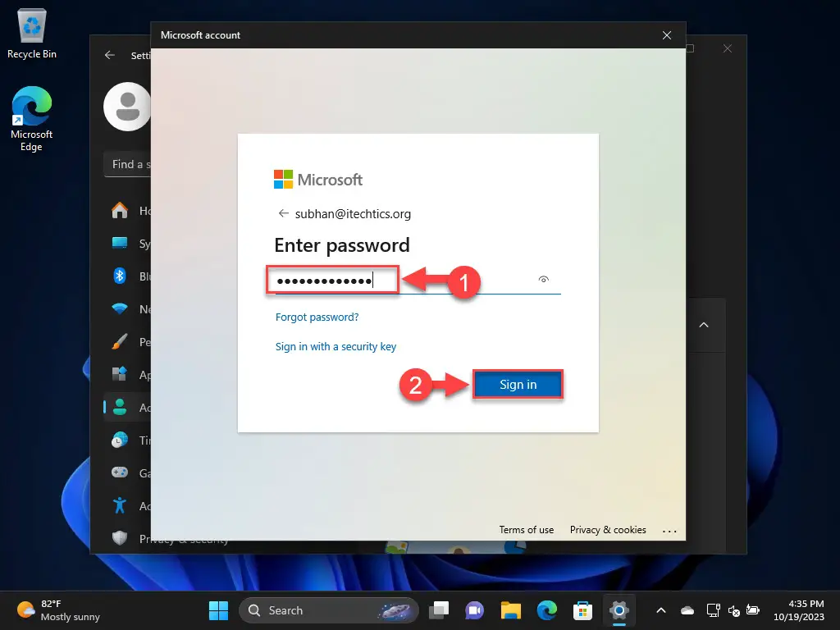Open Time & language icon
This screenshot has height=630, width=840.
tap(120, 440)
